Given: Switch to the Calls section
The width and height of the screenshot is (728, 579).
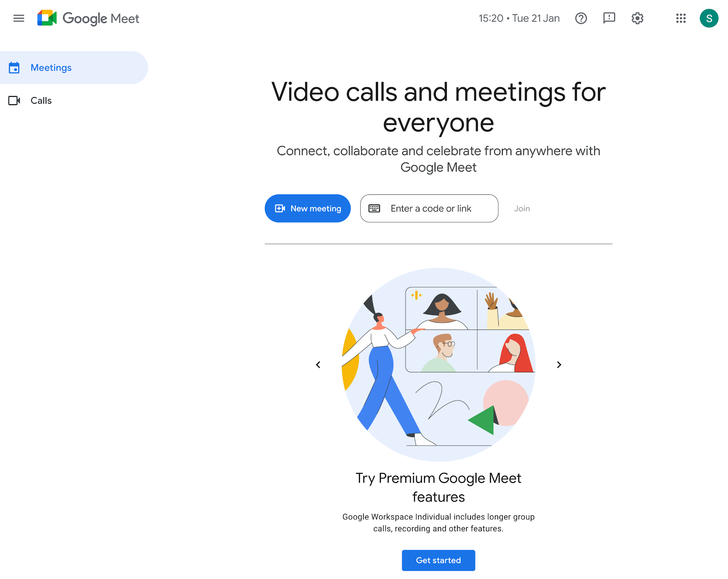Looking at the screenshot, I should [41, 101].
